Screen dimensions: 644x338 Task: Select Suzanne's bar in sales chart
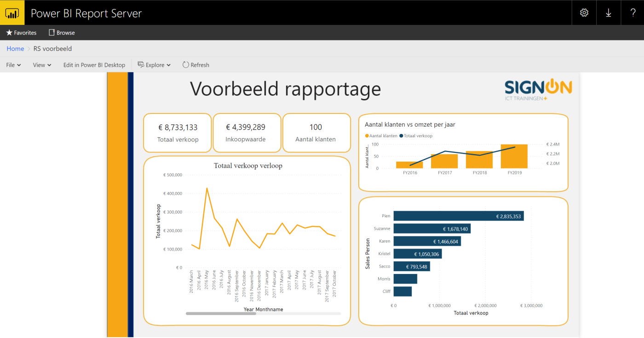coord(431,229)
